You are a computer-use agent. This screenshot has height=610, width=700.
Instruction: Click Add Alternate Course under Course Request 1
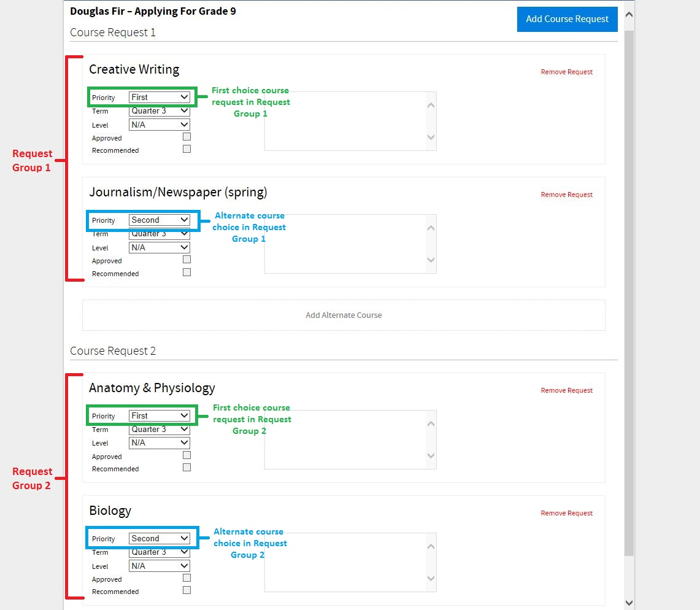[x=344, y=315]
